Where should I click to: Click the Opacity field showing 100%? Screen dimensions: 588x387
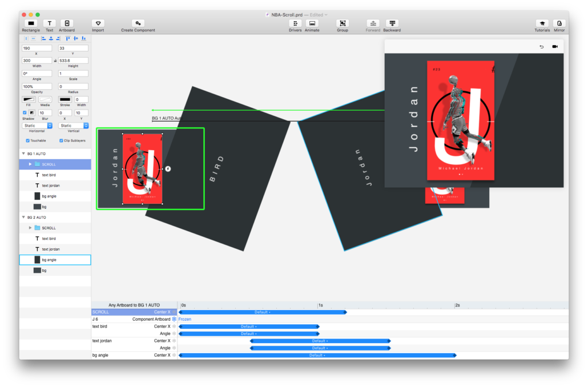[x=37, y=86]
